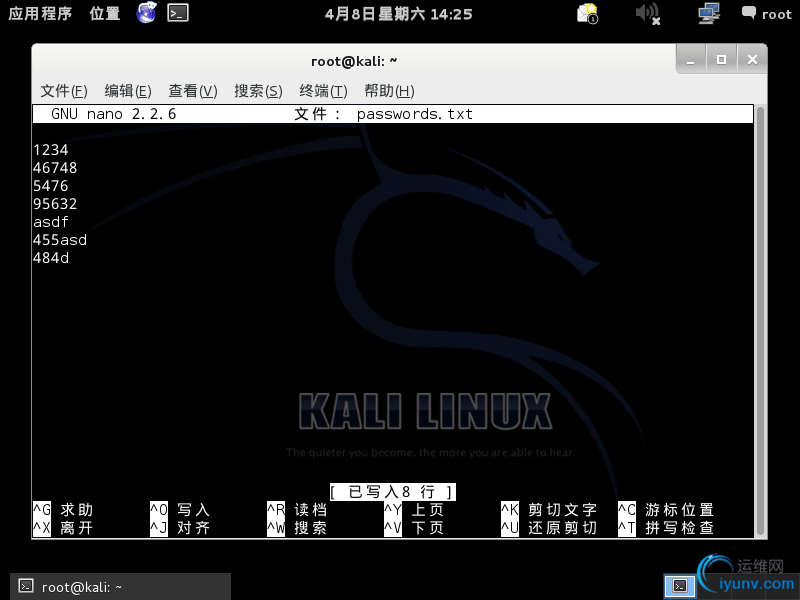800x600 pixels.
Task: Click the ^U 还原剪切 shortcut label
Action: pos(549,528)
